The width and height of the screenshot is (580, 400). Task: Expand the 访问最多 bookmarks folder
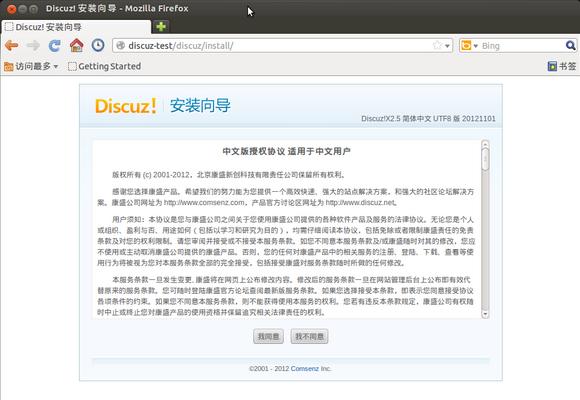point(31,66)
